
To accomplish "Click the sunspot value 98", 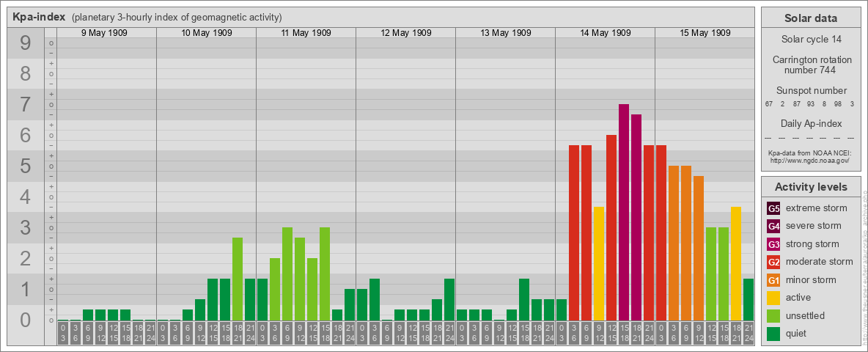I will coord(837,105).
